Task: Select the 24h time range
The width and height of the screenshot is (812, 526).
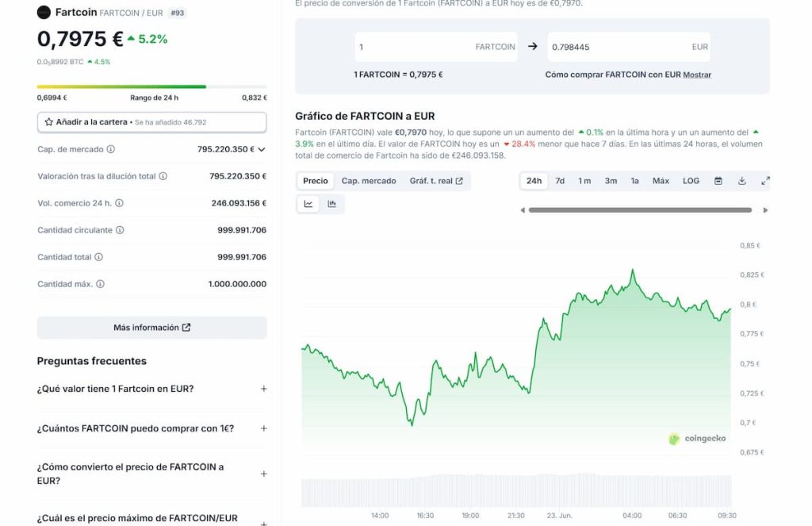Action: click(534, 181)
